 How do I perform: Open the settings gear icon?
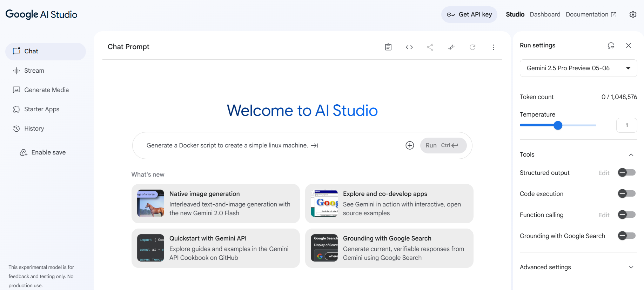(x=632, y=14)
